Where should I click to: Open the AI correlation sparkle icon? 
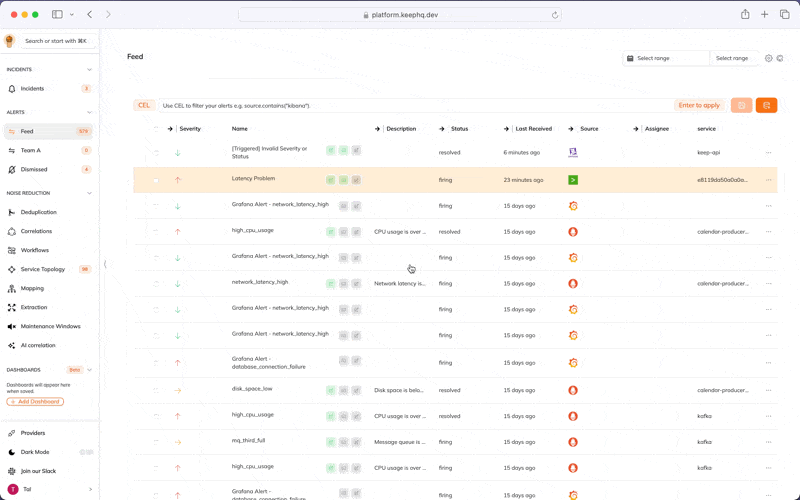(12, 345)
